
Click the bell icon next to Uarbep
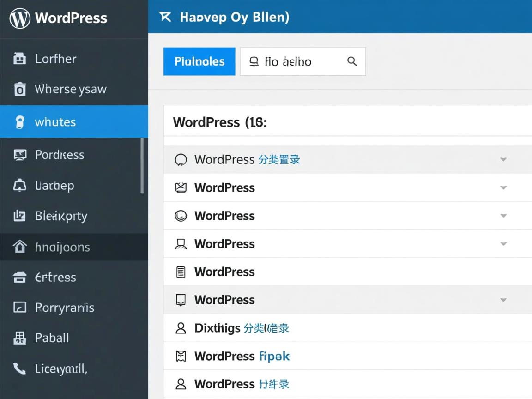[x=19, y=185]
